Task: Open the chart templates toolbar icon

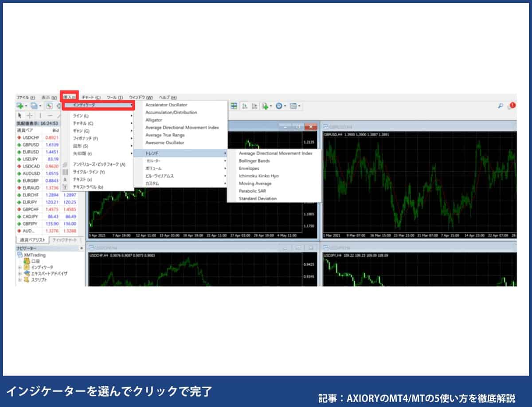Action: point(294,106)
